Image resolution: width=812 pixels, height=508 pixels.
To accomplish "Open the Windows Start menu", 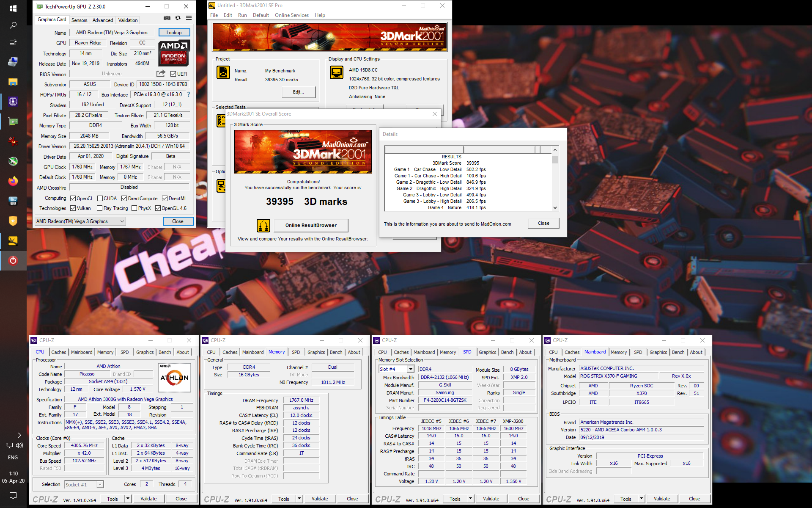I will [x=13, y=8].
